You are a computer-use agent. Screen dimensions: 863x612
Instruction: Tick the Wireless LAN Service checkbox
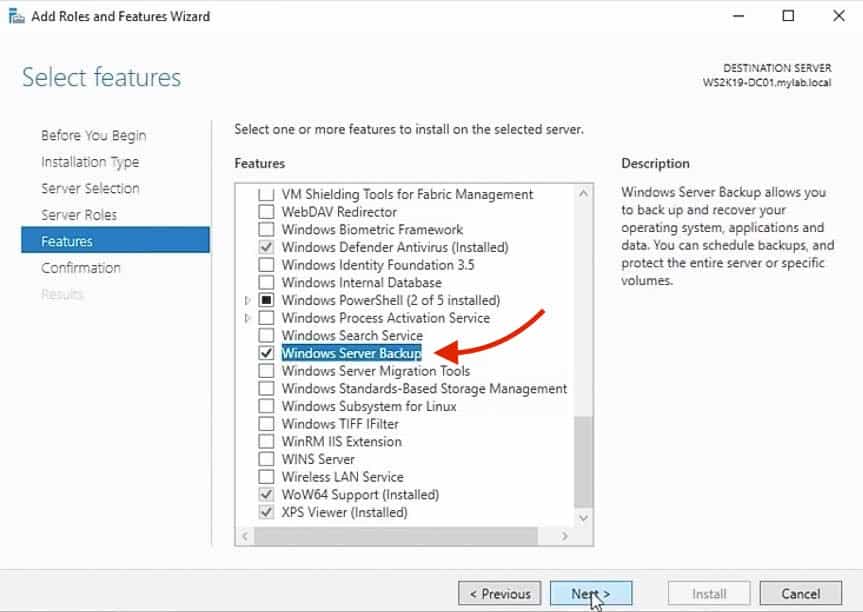(266, 476)
